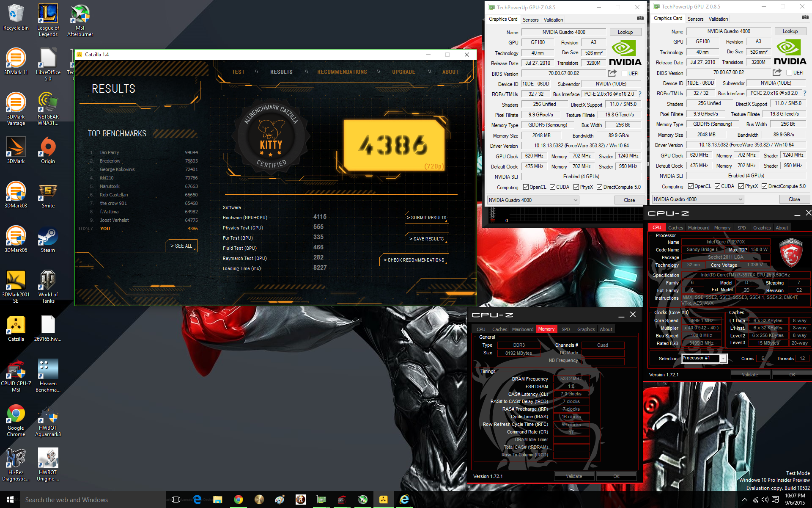The image size is (812, 508).
Task: Open the Recycle Bin desktop icon
Action: 16,18
